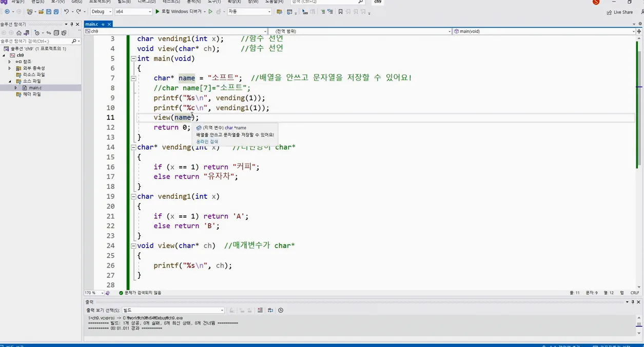
Task: Collapse the main function fold marker at line 5
Action: click(133, 59)
